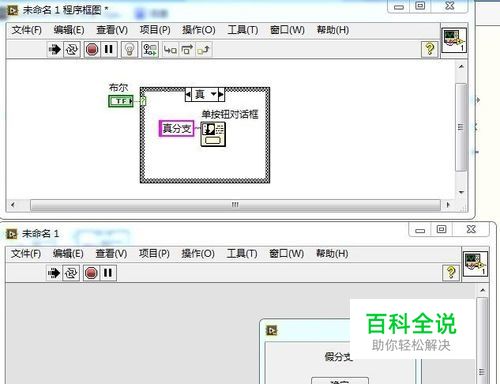Open 工具(T) menu in block diagram window

[243, 30]
